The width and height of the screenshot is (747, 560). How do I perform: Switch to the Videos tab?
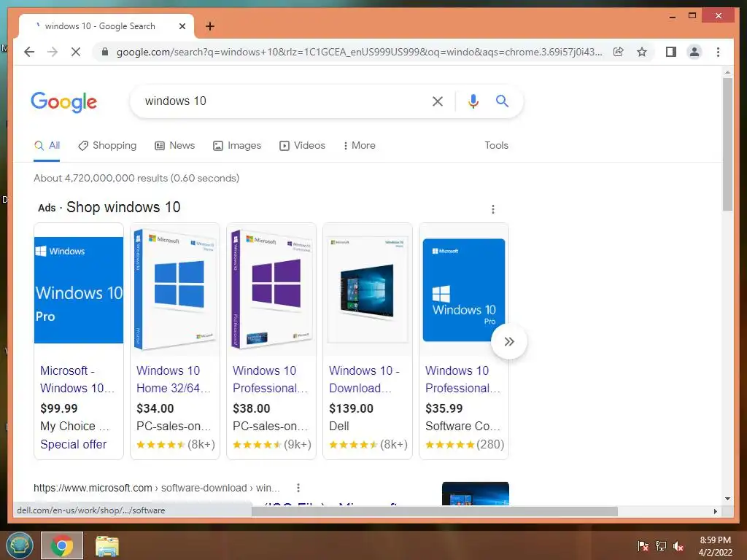click(302, 146)
